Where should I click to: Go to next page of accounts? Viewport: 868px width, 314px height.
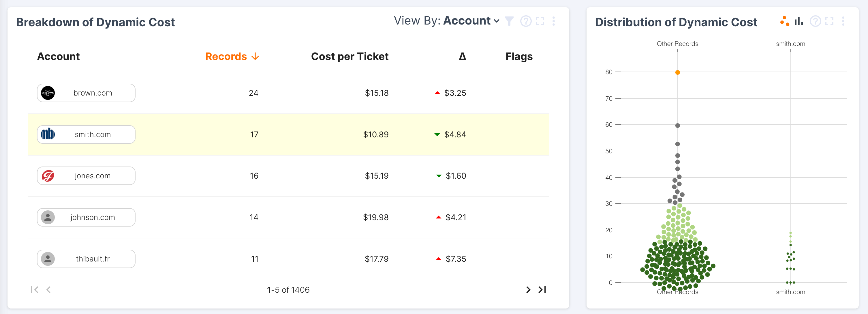[528, 290]
